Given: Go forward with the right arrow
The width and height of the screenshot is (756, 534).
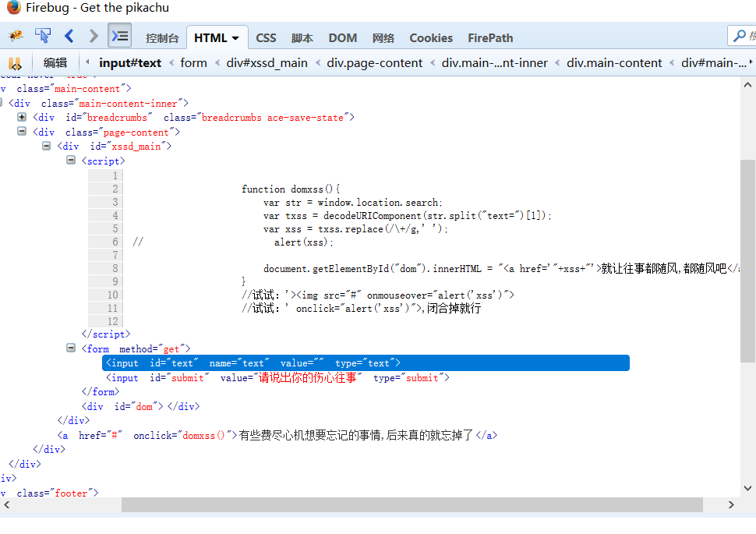Looking at the screenshot, I should click(94, 36).
